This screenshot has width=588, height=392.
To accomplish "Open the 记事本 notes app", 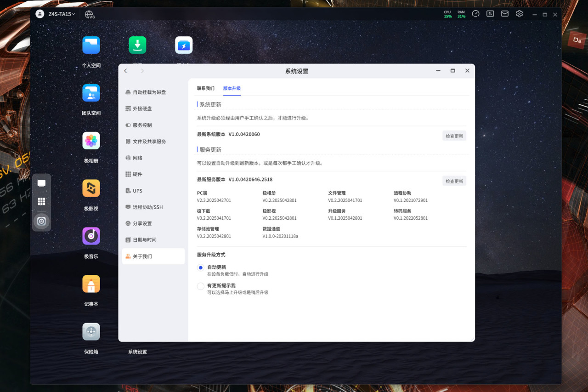I will 91,284.
